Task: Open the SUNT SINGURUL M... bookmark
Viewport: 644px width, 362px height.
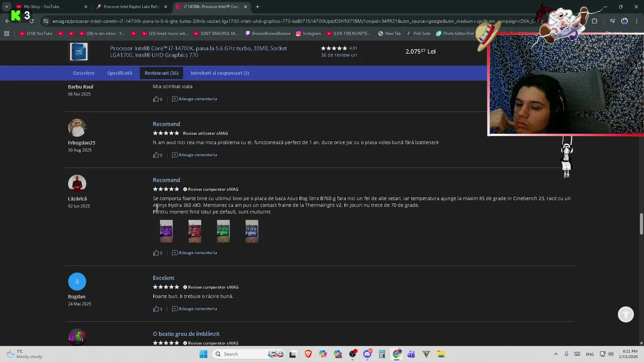Action: click(215, 33)
